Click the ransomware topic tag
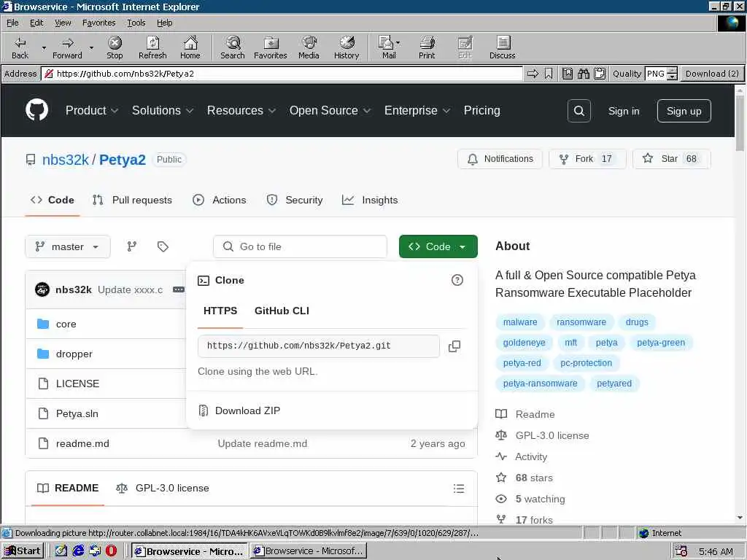The width and height of the screenshot is (747, 560). (x=581, y=322)
